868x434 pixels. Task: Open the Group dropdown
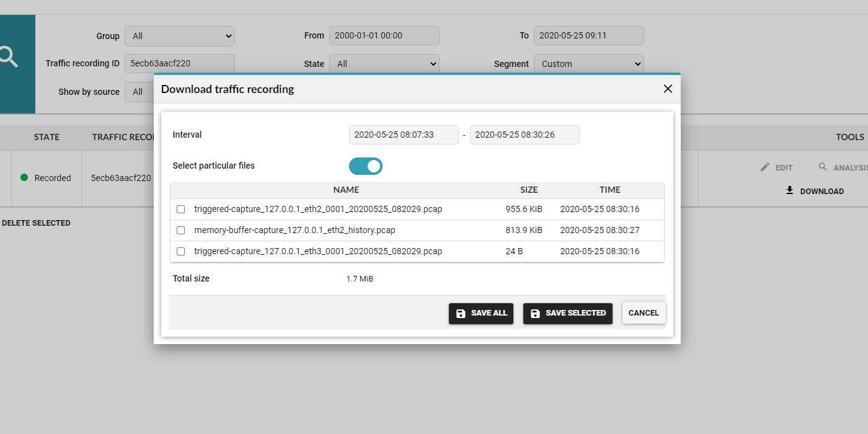coord(180,36)
